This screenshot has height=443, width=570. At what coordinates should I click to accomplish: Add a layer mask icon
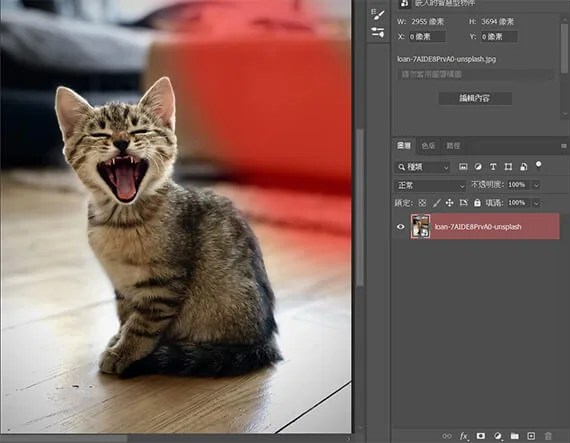[481, 436]
